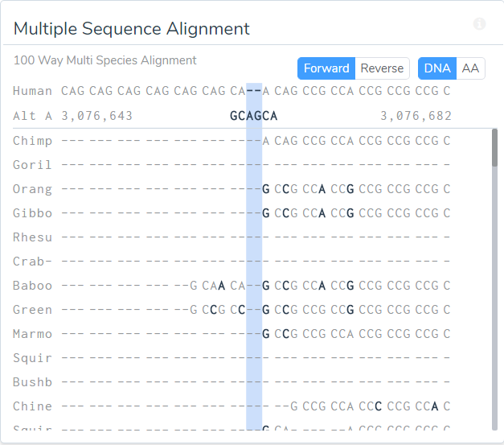Switch alignment to Forward strand
Viewport: 504px width, 445px height.
[326, 68]
